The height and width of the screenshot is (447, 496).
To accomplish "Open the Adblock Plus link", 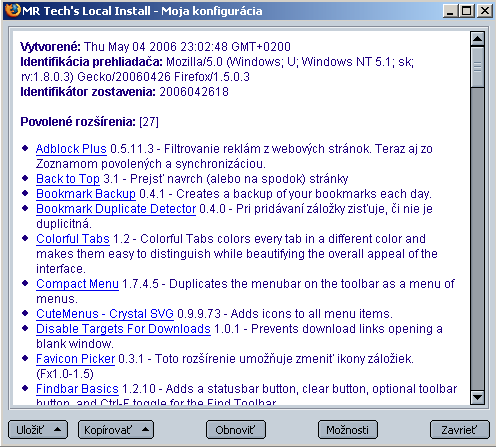I will (x=71, y=149).
